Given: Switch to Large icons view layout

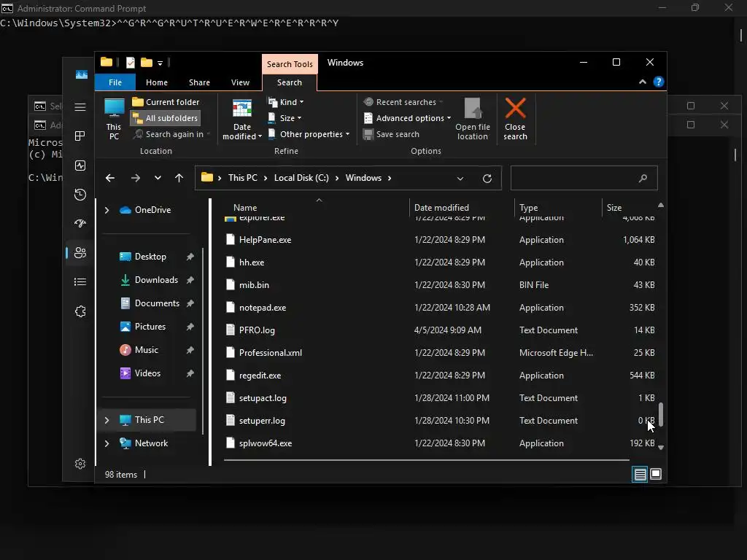Looking at the screenshot, I should point(656,474).
